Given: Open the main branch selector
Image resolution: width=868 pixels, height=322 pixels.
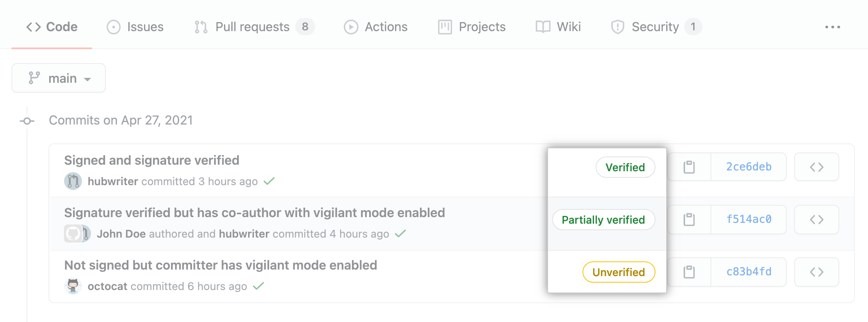Looking at the screenshot, I should [x=58, y=78].
